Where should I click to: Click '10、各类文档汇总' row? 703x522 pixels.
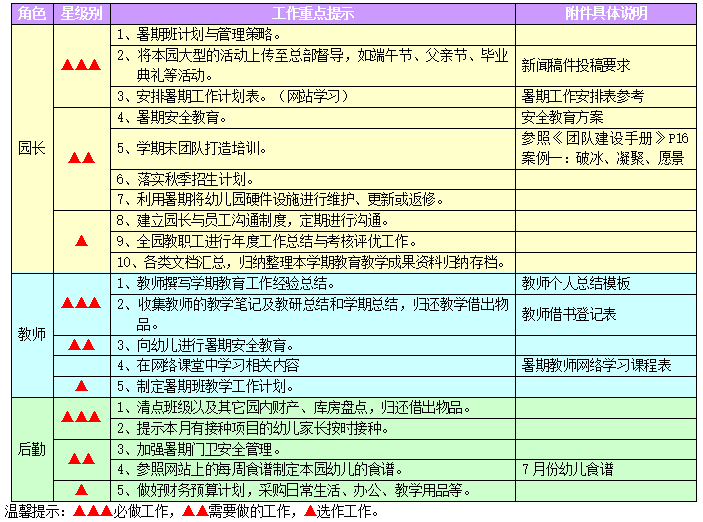point(313,262)
